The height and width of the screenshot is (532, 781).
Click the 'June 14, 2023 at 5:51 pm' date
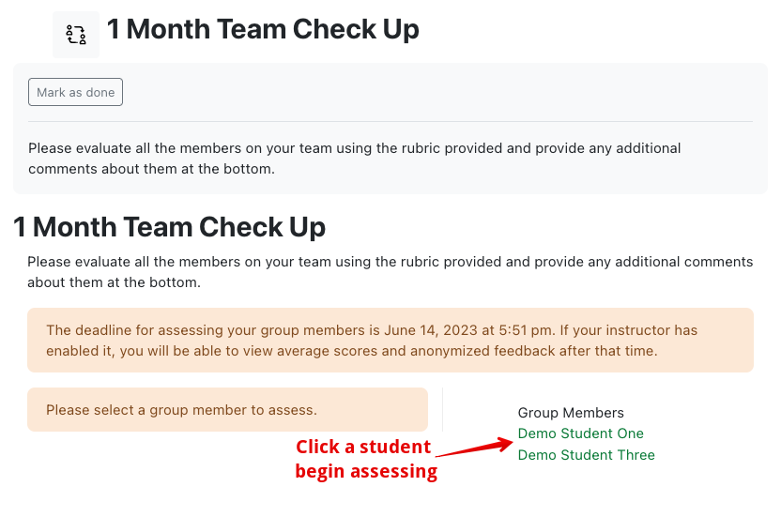tap(467, 330)
